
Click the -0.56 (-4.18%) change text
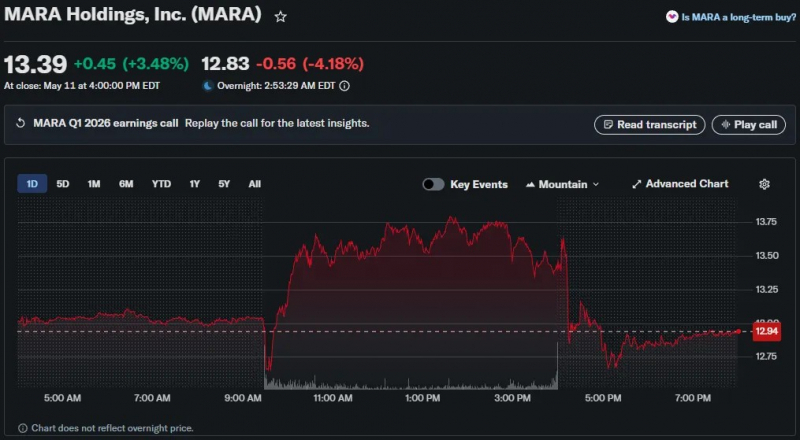pos(310,64)
